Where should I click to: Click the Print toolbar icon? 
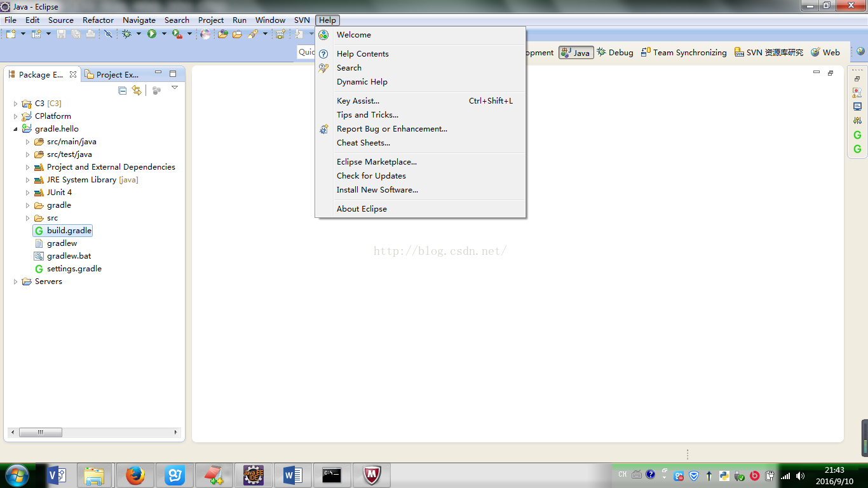click(x=90, y=34)
